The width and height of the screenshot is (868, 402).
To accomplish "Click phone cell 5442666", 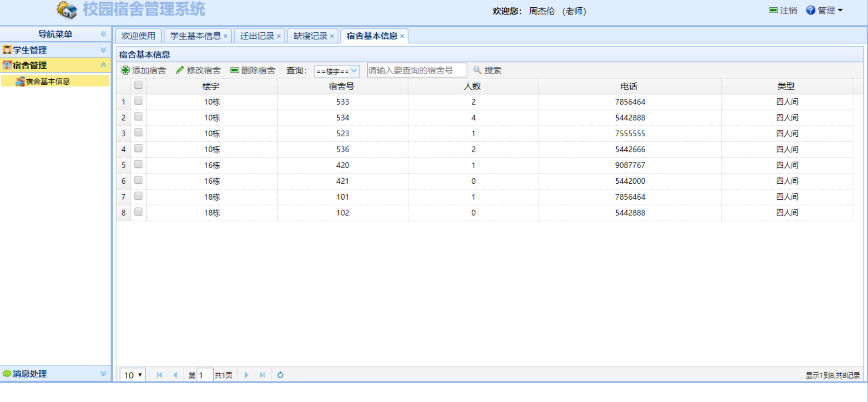I will [630, 149].
